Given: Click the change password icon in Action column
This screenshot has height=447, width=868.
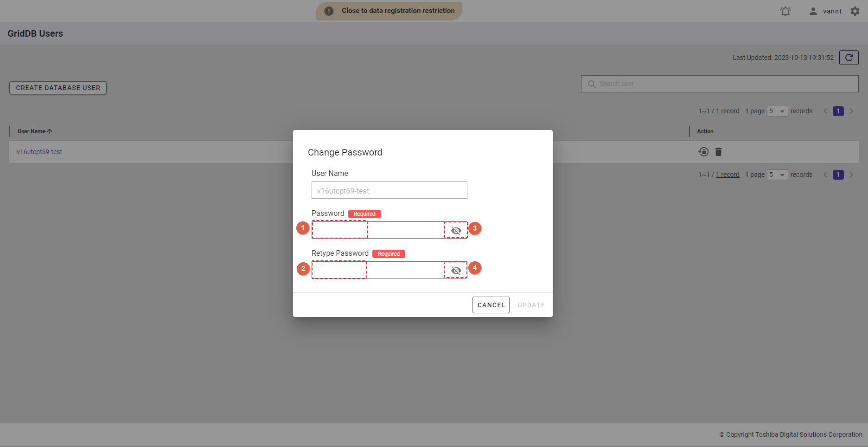Looking at the screenshot, I should click(x=703, y=152).
